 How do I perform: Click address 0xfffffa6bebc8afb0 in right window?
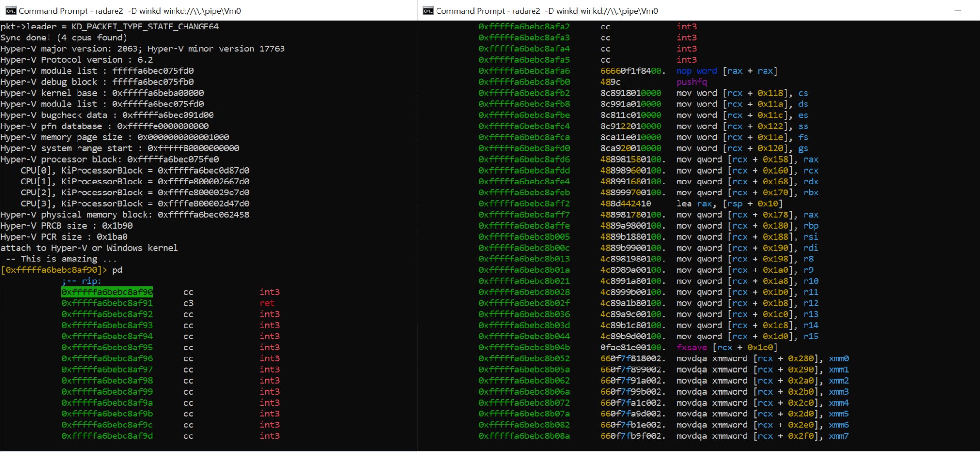pos(524,82)
